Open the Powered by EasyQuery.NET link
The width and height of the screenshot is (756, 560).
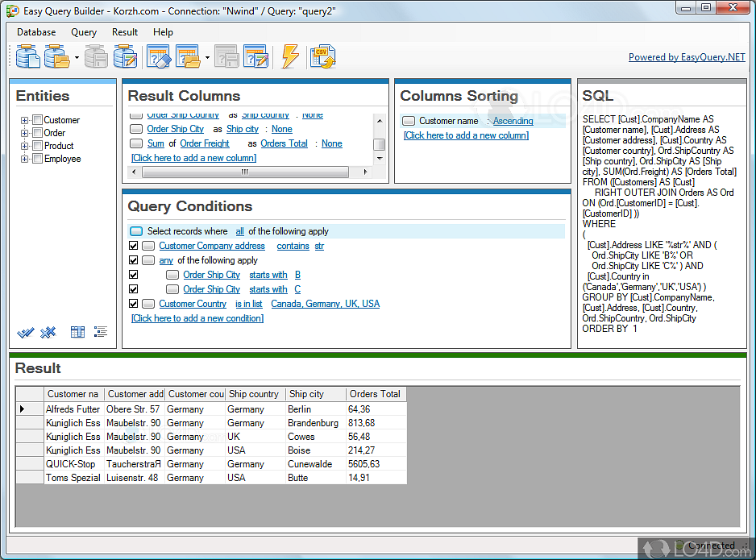pyautogui.click(x=687, y=57)
